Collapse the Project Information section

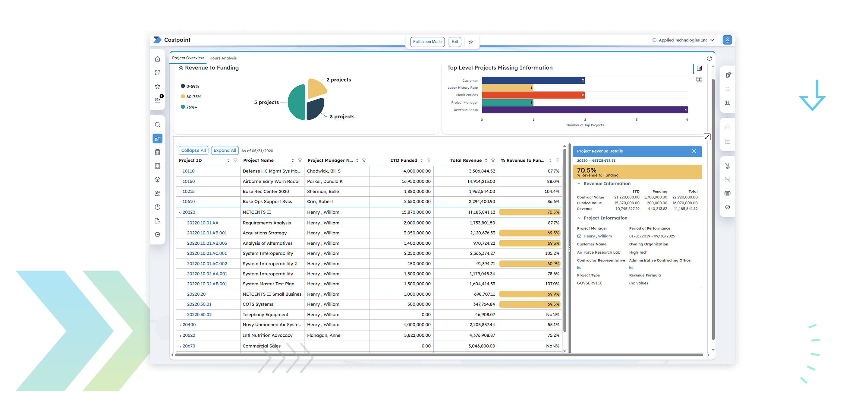579,218
